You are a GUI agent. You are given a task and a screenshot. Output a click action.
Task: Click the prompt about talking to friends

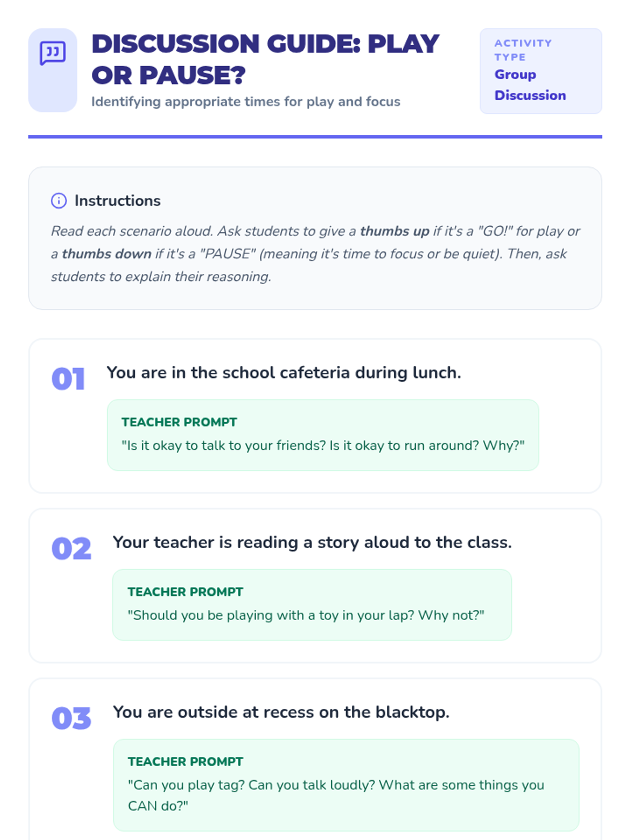[x=323, y=445]
